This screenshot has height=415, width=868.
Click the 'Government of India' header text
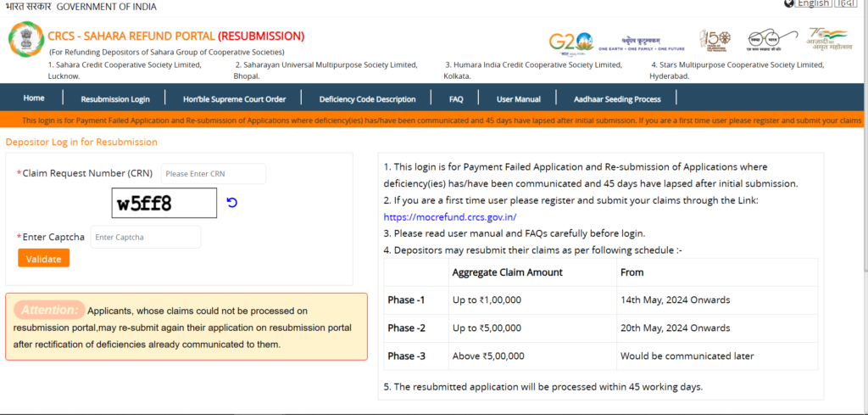click(x=106, y=7)
